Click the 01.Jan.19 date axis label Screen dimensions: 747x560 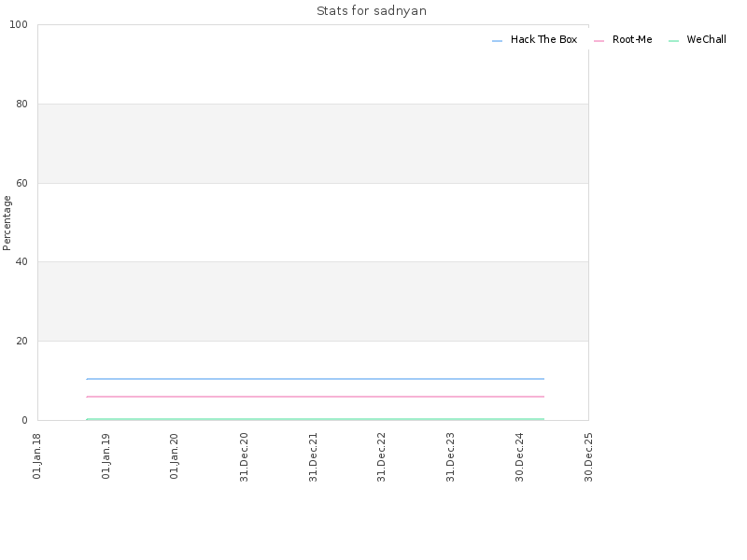[106, 456]
